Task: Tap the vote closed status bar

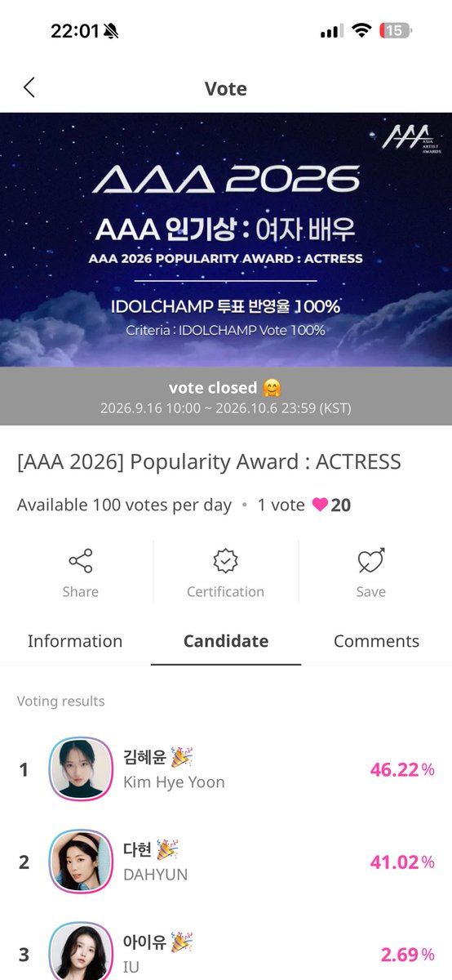Action: tap(226, 396)
